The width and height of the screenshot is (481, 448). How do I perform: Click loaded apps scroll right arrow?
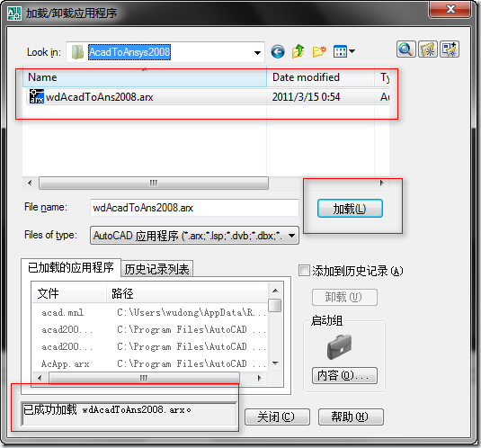(260, 378)
